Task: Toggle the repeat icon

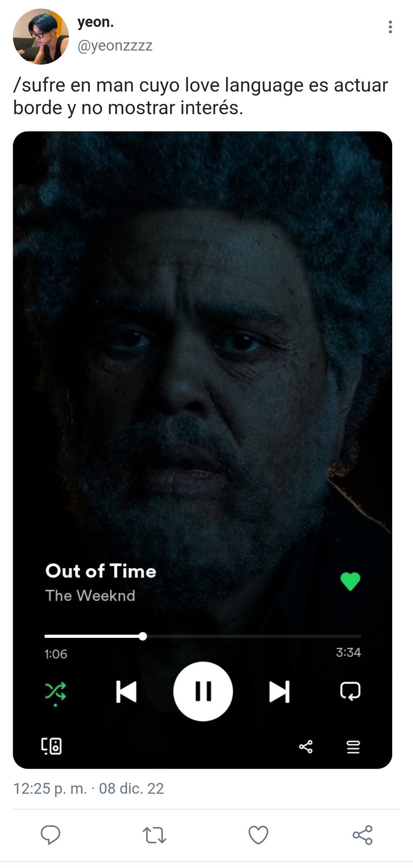Action: (350, 691)
